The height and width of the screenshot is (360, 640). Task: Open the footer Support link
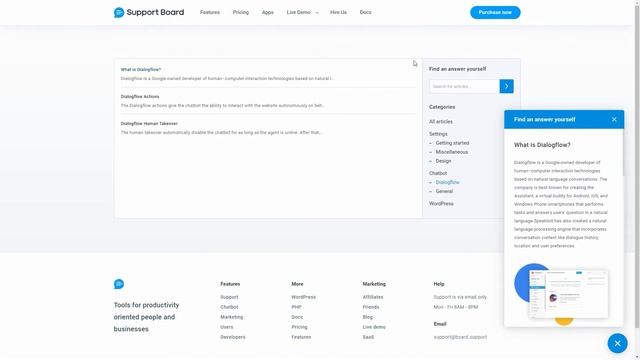coord(229,297)
